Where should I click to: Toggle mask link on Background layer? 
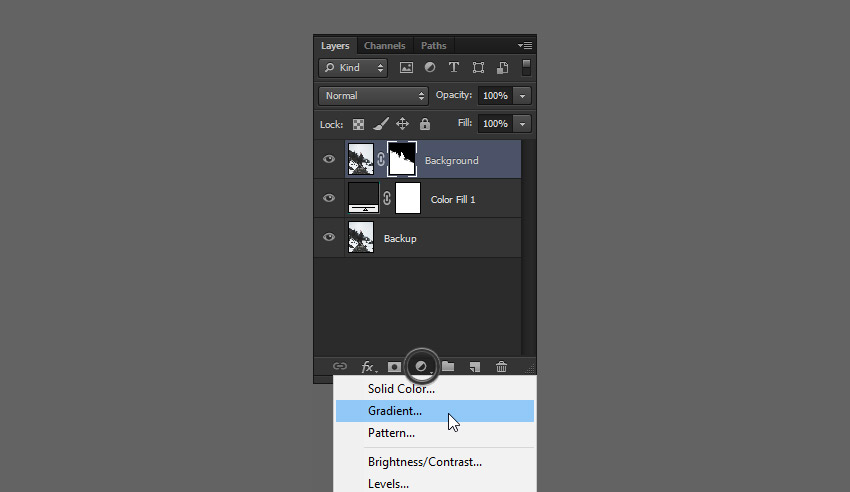pos(381,159)
